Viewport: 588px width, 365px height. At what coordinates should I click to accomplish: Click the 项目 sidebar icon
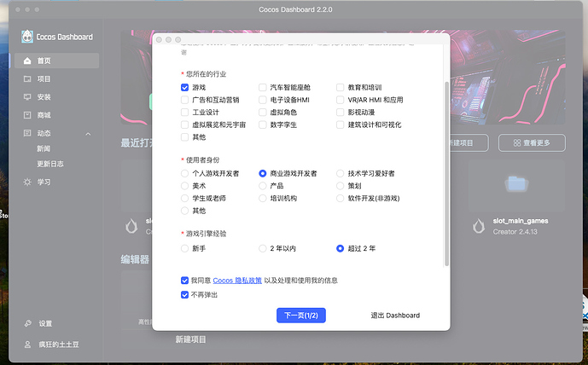point(27,78)
